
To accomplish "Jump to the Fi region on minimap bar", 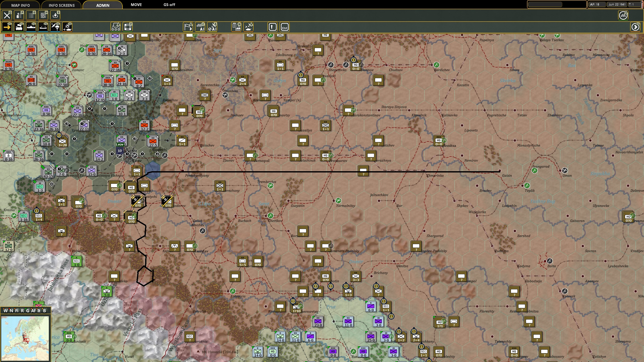I will click(x=17, y=310).
